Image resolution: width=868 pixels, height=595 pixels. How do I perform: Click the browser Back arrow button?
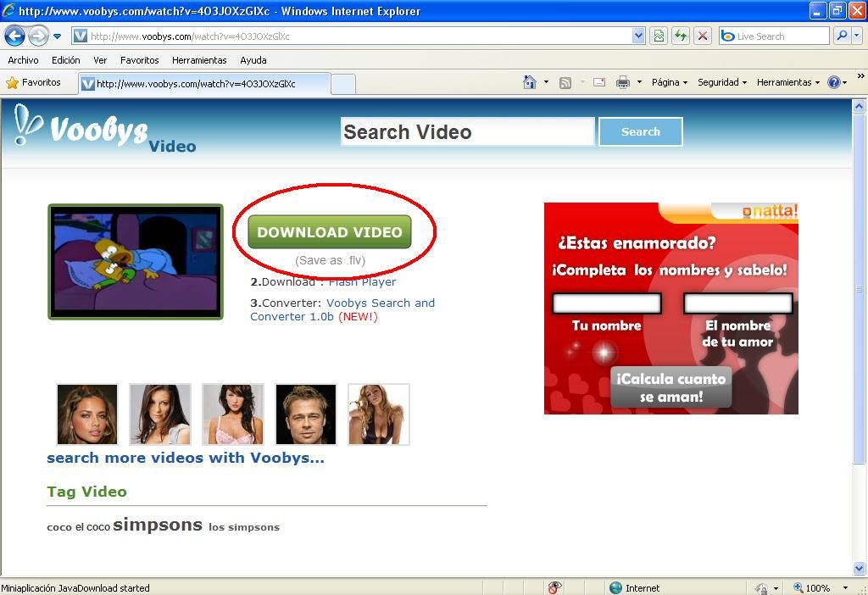(15, 36)
